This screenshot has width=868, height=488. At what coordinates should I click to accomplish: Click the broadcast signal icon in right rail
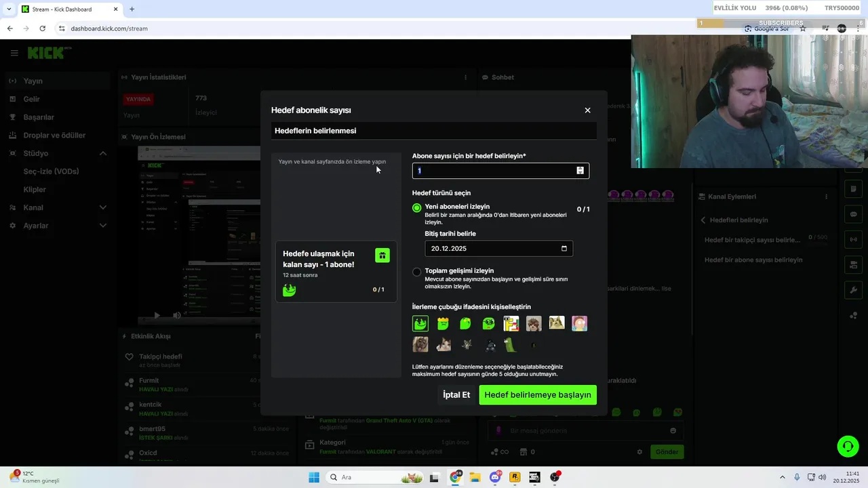853,239
